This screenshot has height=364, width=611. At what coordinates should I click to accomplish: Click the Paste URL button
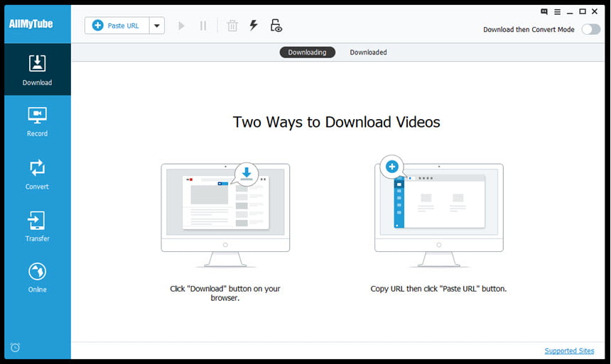117,26
